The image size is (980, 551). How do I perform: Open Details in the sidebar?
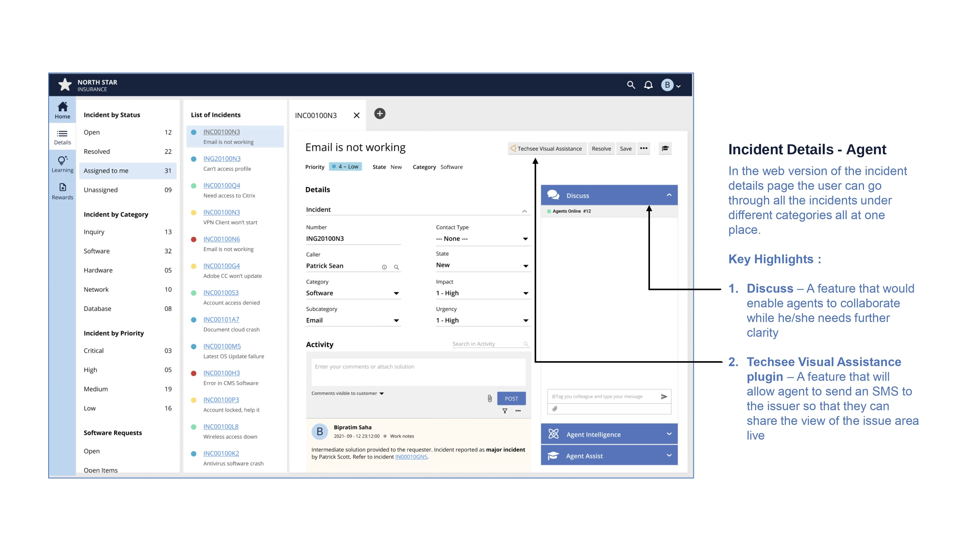pyautogui.click(x=62, y=137)
